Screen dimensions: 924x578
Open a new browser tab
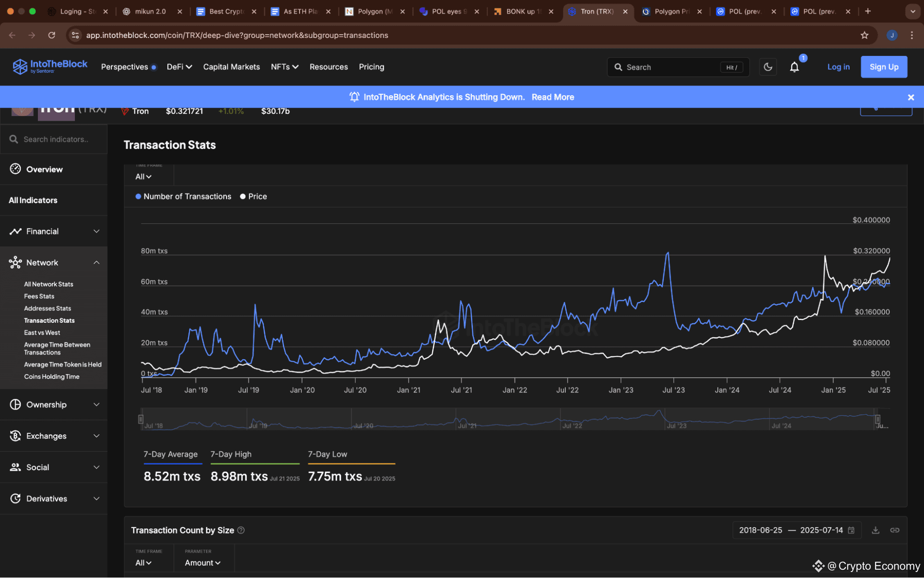868,11
